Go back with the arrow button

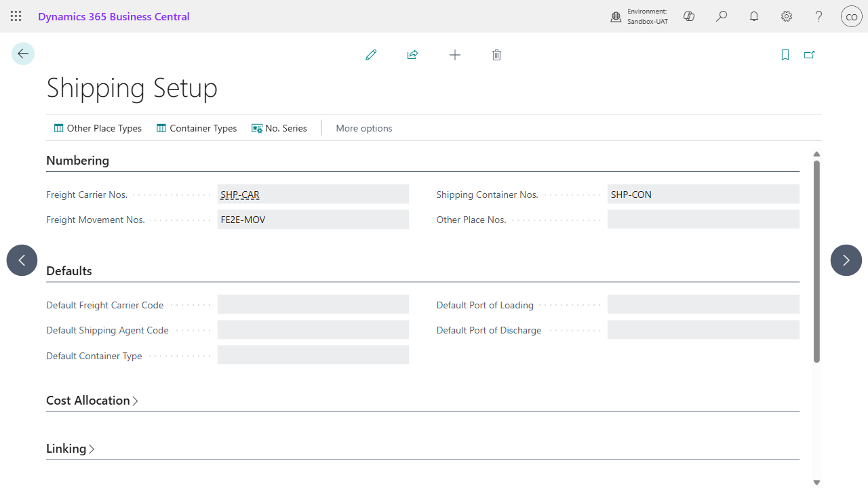point(23,54)
